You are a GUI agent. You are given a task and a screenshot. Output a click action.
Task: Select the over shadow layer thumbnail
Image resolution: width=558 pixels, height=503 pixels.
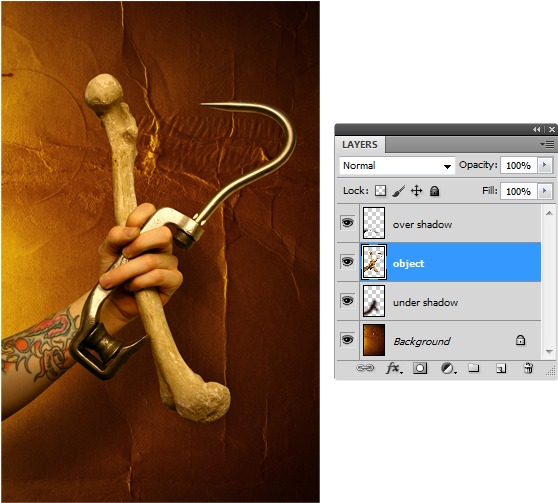pos(374,223)
